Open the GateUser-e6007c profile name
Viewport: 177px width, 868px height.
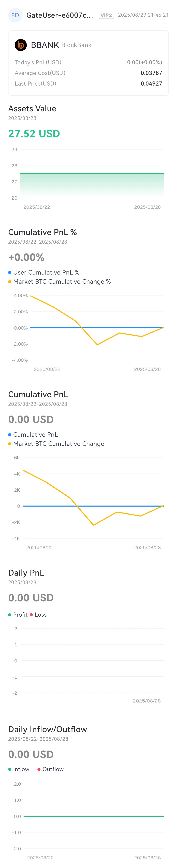coord(60,15)
